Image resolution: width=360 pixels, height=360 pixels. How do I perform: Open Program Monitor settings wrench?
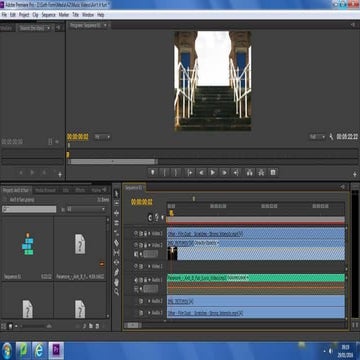pos(331,137)
